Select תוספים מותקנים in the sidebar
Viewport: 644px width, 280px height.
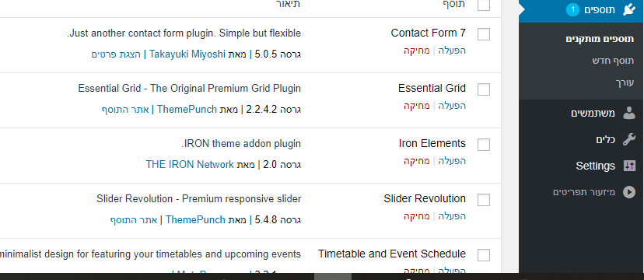coord(600,39)
